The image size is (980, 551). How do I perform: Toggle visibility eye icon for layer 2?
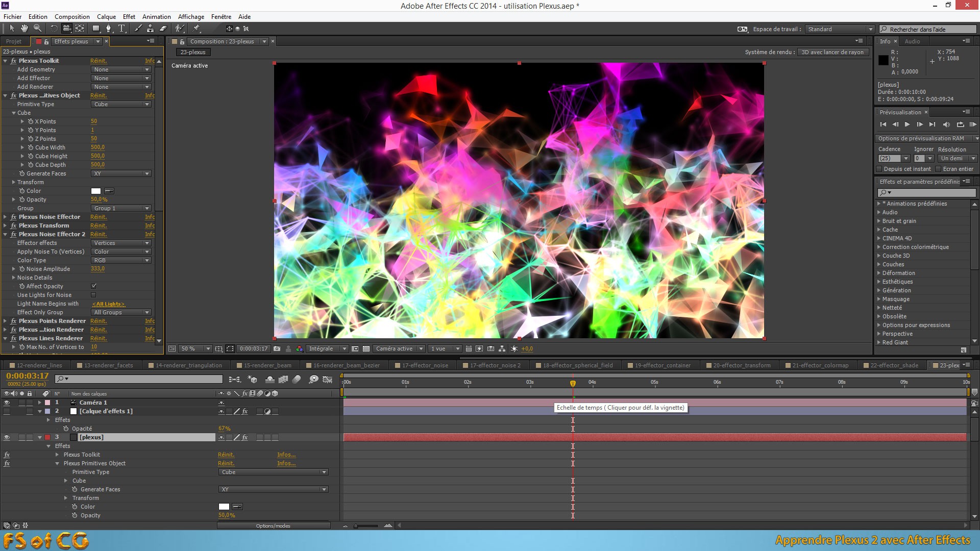(x=6, y=411)
